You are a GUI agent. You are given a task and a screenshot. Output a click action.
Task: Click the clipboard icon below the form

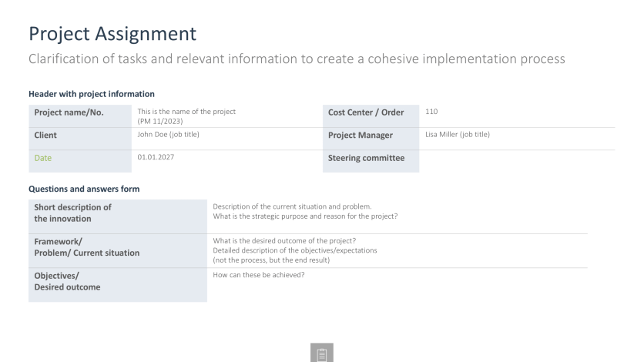(322, 353)
